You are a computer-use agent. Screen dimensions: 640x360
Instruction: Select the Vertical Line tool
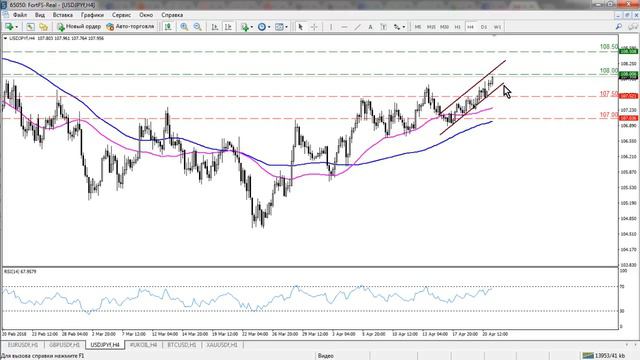point(331,27)
